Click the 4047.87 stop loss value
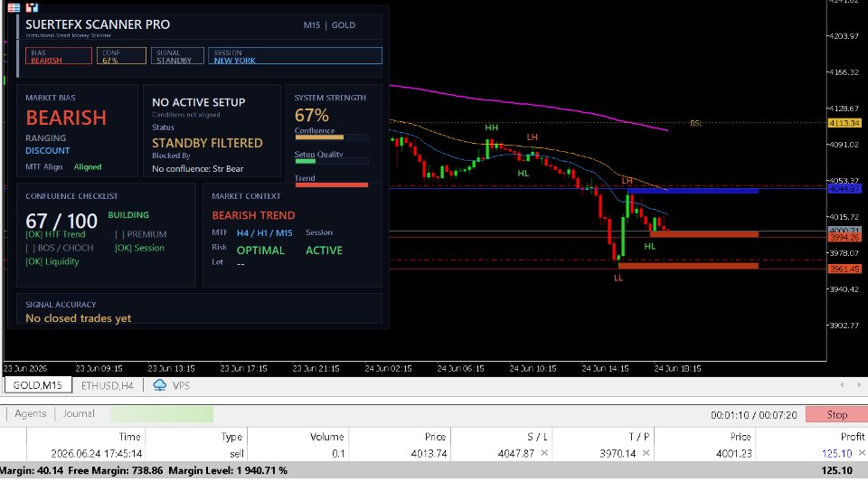The width and height of the screenshot is (868, 482). 516,453
